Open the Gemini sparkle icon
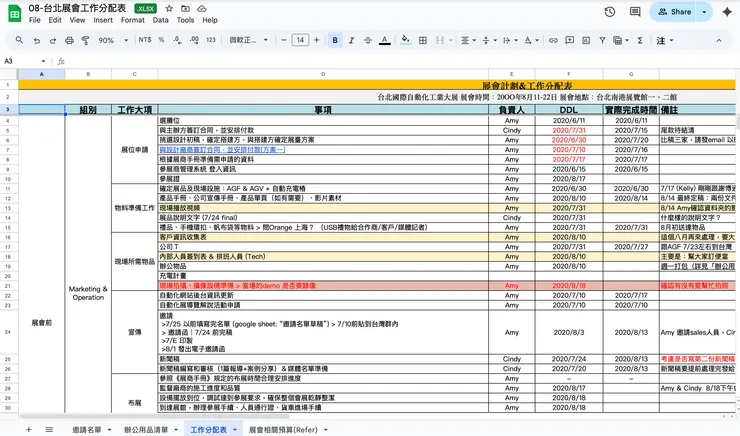Viewport: 740px width, 436px height. click(x=727, y=12)
